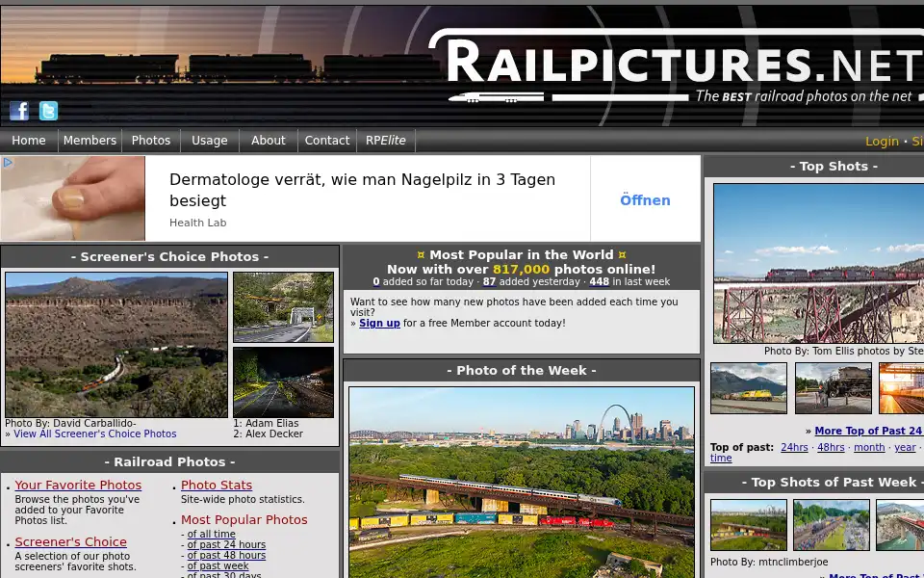
Task: Open the Top Shots trestle bridge photo
Action: (x=818, y=263)
